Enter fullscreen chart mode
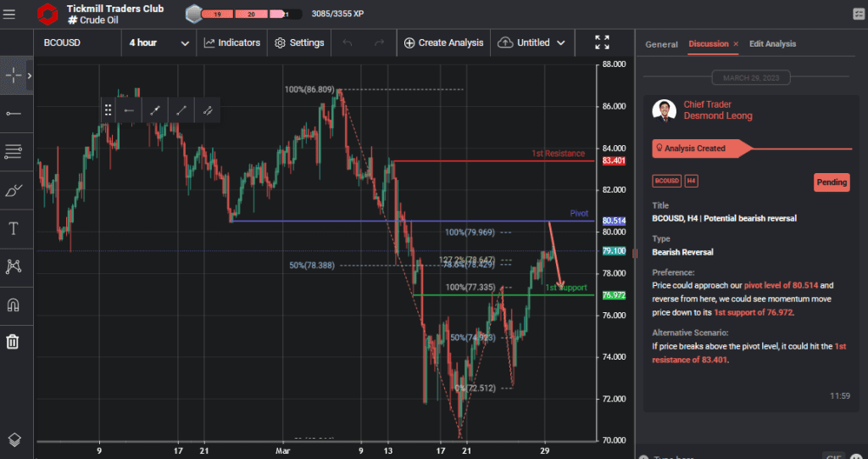 click(x=603, y=42)
